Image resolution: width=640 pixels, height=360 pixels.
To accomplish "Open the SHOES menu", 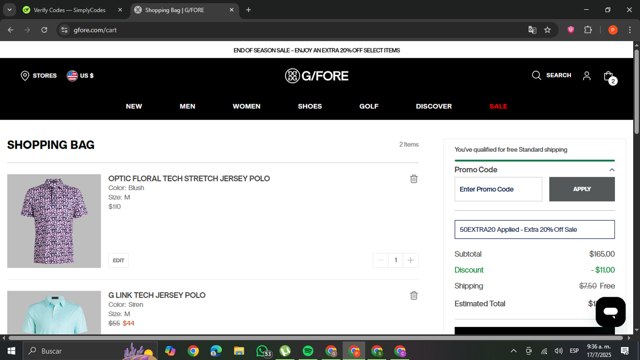I will pos(310,106).
